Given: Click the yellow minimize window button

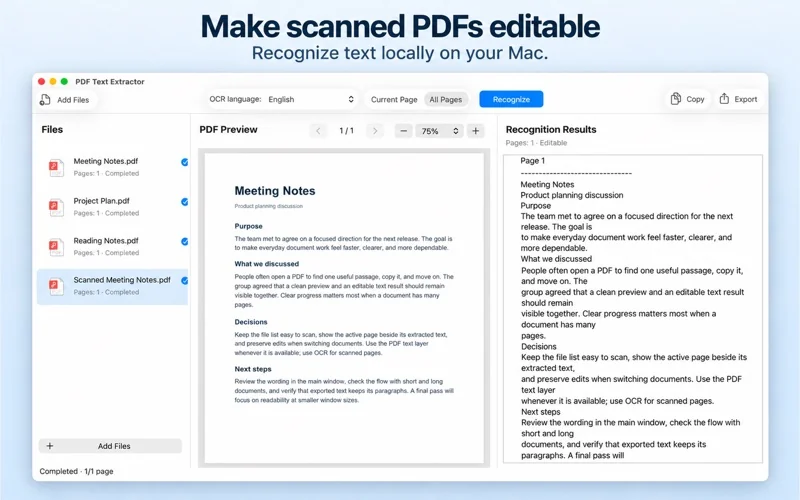Looking at the screenshot, I should (x=53, y=81).
